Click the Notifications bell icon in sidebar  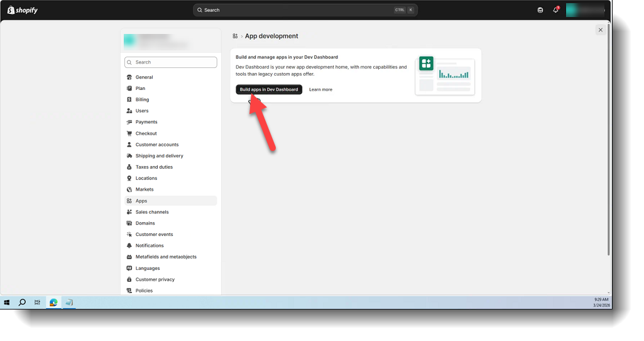click(129, 245)
